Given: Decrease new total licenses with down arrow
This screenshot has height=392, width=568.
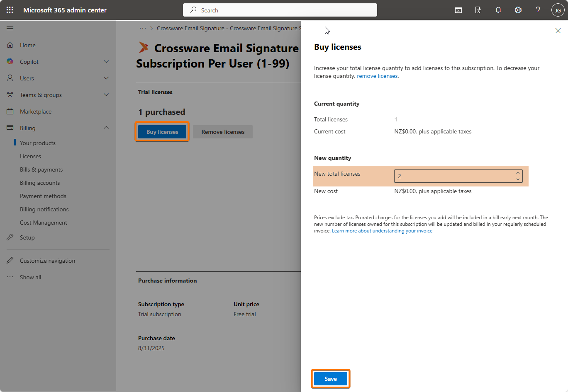Looking at the screenshot, I should [x=518, y=179].
